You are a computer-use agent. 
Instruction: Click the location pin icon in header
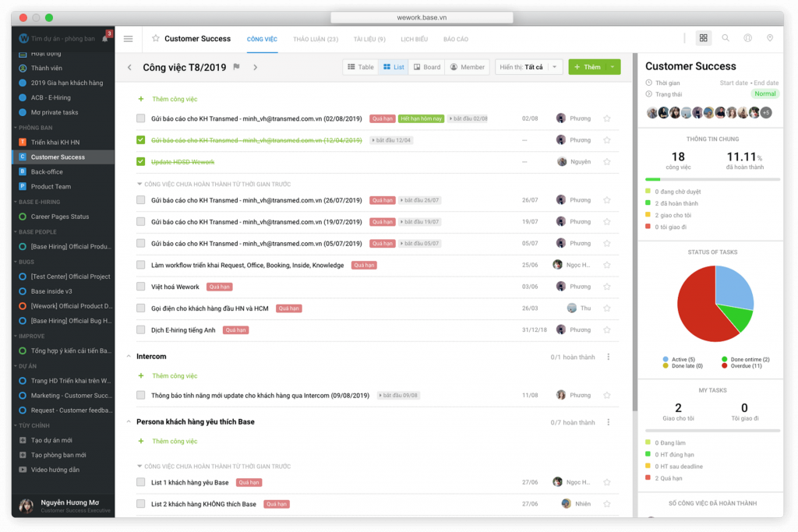tap(770, 38)
